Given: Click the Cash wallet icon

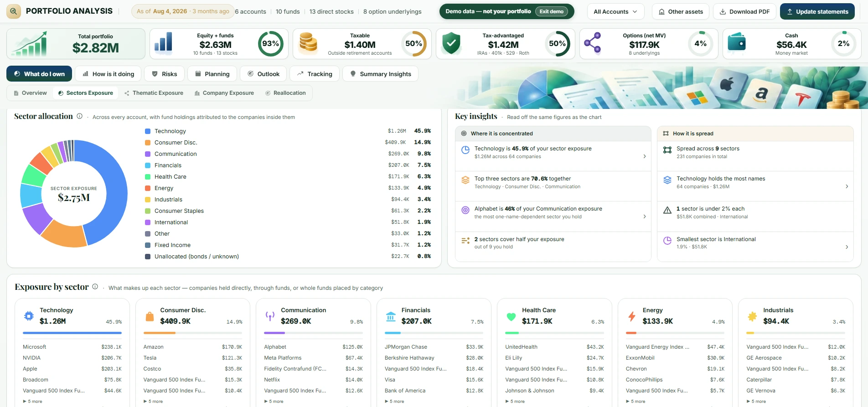Looking at the screenshot, I should 737,43.
